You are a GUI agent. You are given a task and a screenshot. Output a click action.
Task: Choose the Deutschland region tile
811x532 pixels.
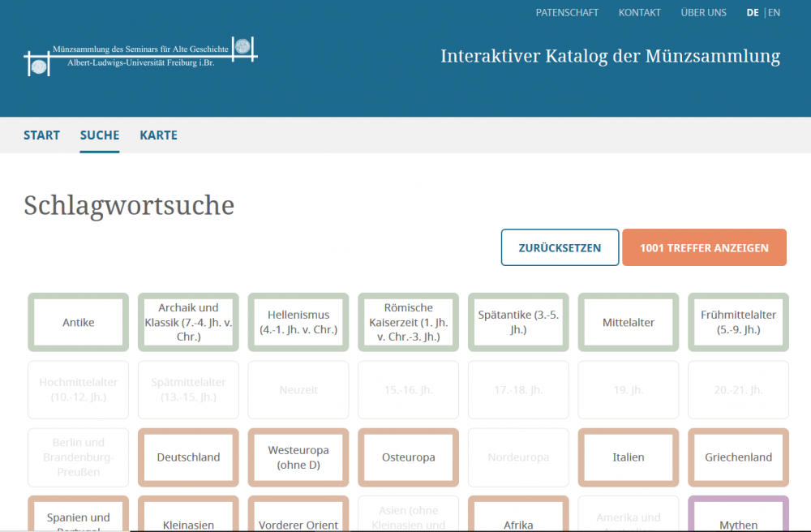tap(188, 457)
